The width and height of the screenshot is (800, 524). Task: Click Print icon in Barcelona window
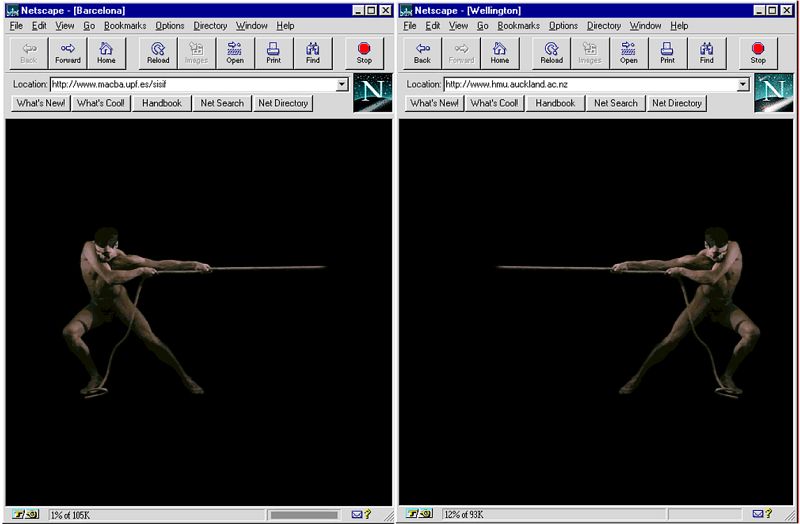click(x=272, y=53)
